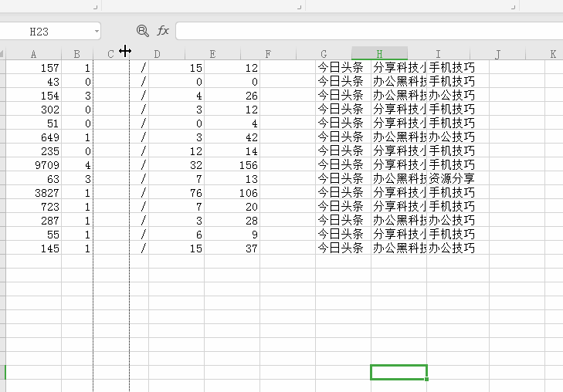The width and height of the screenshot is (563, 392).
Task: Click the fill handle of the selected cell
Action: point(426,379)
